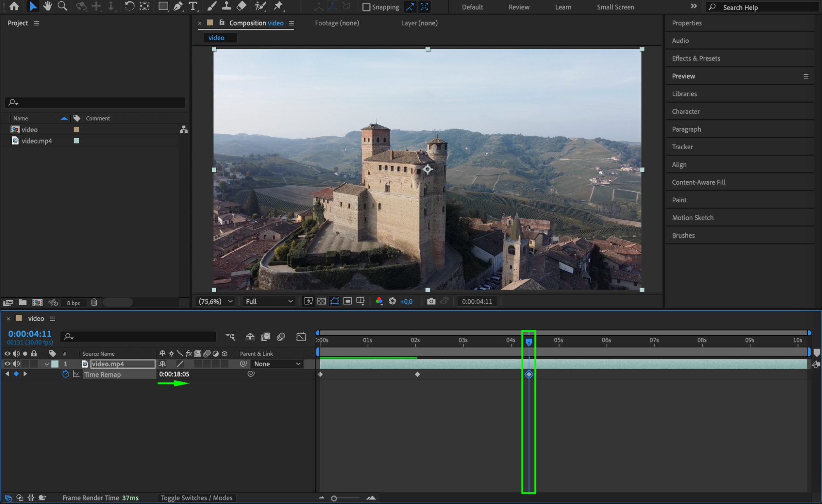Enable the Snapping checkbox

click(x=366, y=7)
